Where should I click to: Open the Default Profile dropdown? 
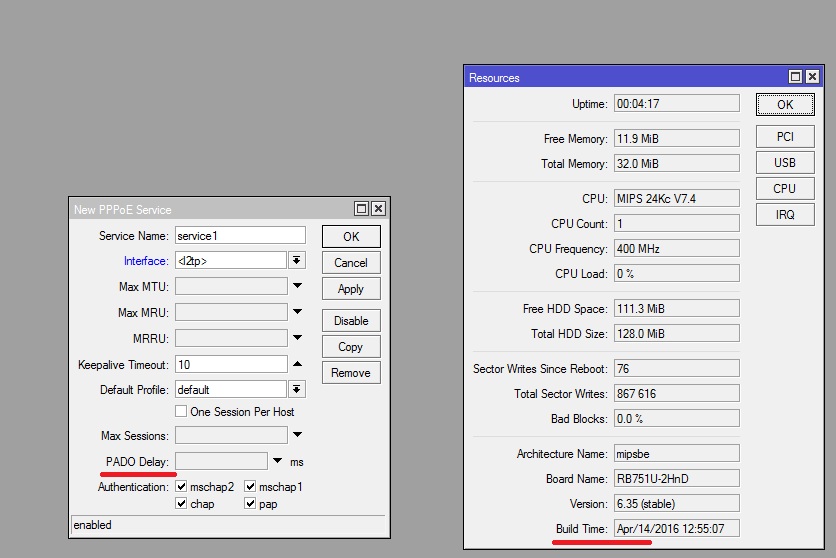click(297, 390)
